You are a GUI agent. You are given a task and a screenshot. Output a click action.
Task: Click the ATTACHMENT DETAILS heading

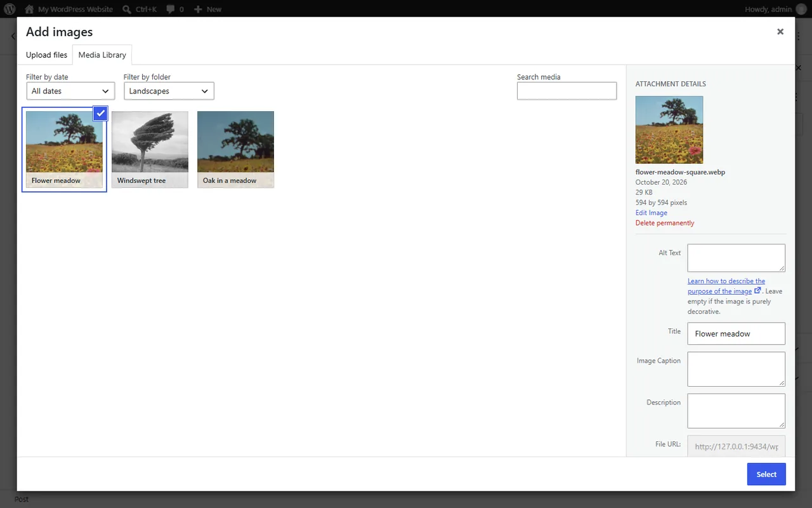(x=671, y=84)
